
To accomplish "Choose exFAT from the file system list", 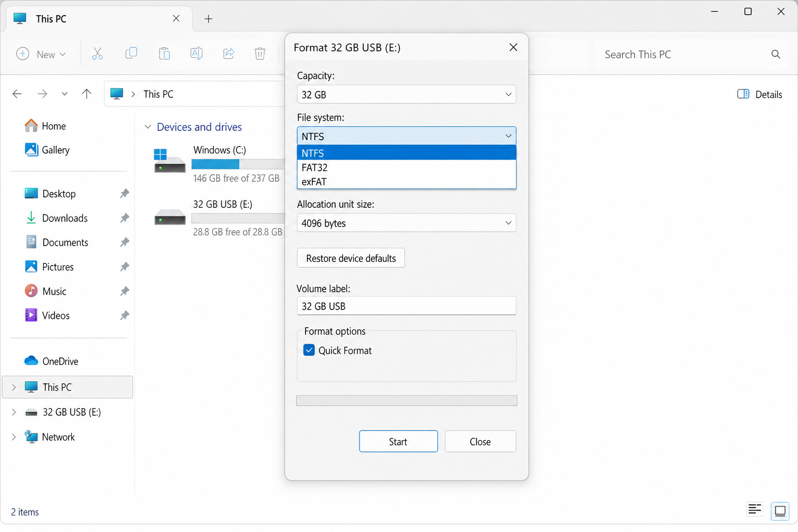I will pyautogui.click(x=406, y=181).
